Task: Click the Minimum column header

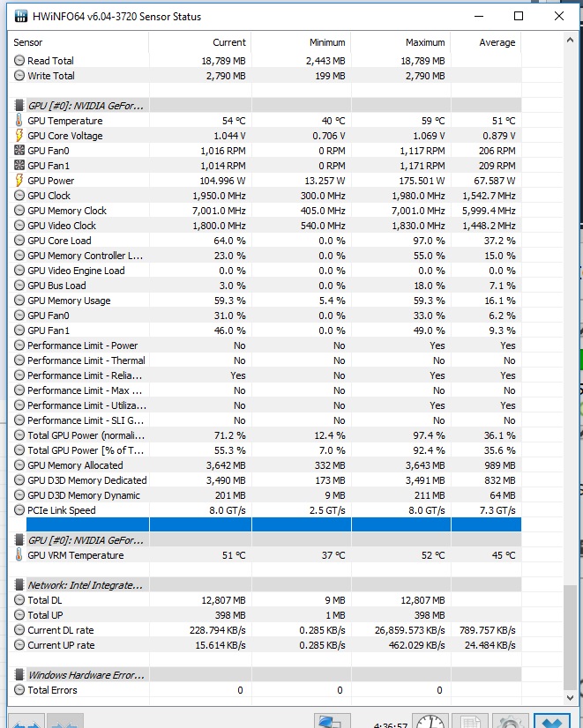Action: [x=302, y=42]
